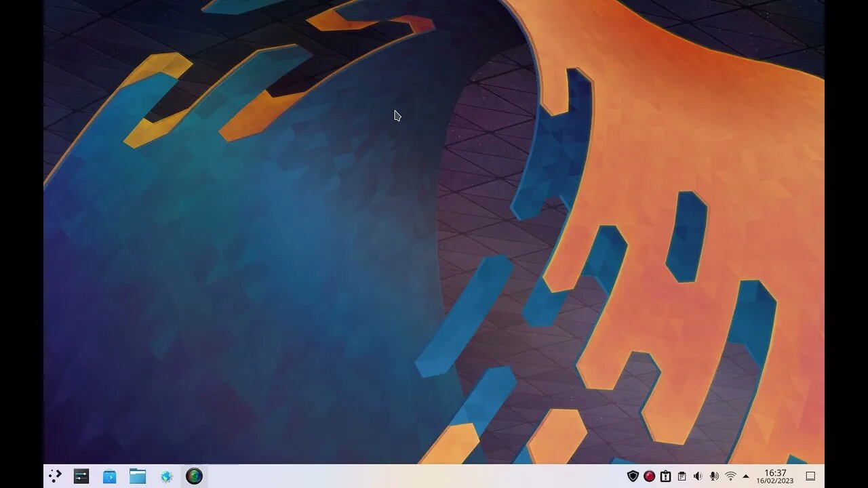Expand hidden system tray icons arrow
The height and width of the screenshot is (488, 868).
click(x=746, y=476)
